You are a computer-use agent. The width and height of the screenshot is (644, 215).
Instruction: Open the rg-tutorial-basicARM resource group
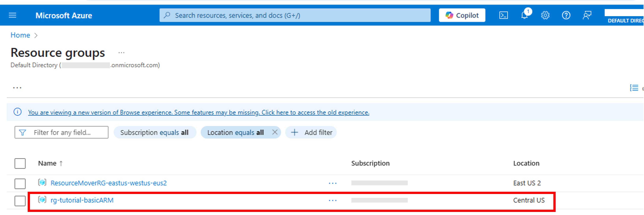point(82,200)
